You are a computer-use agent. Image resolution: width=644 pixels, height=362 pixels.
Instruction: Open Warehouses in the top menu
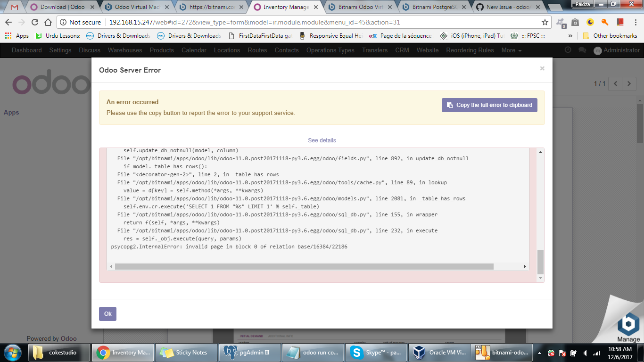tap(125, 50)
